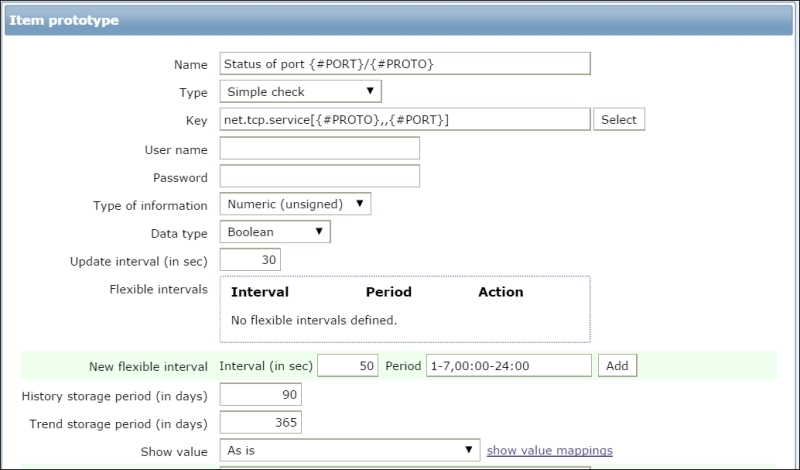The height and width of the screenshot is (470, 800).
Task: Click the Period field showing 1-7,00:00-24:00
Action: click(508, 366)
